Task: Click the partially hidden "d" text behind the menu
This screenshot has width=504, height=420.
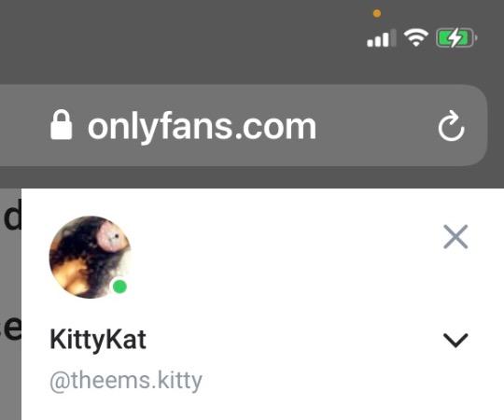Action: click(11, 215)
